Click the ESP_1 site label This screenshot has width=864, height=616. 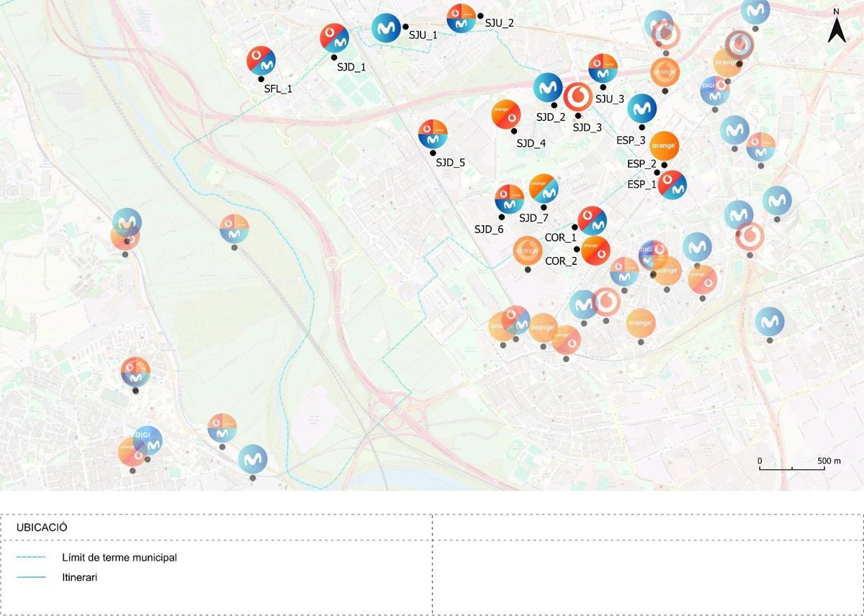(x=642, y=184)
